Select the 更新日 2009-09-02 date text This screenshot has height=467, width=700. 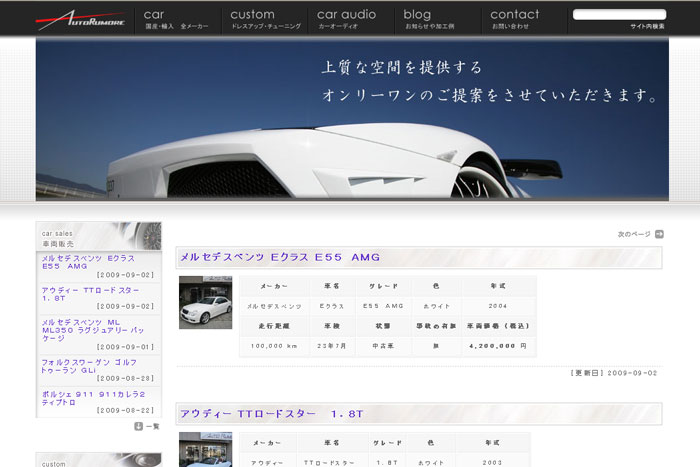(614, 373)
